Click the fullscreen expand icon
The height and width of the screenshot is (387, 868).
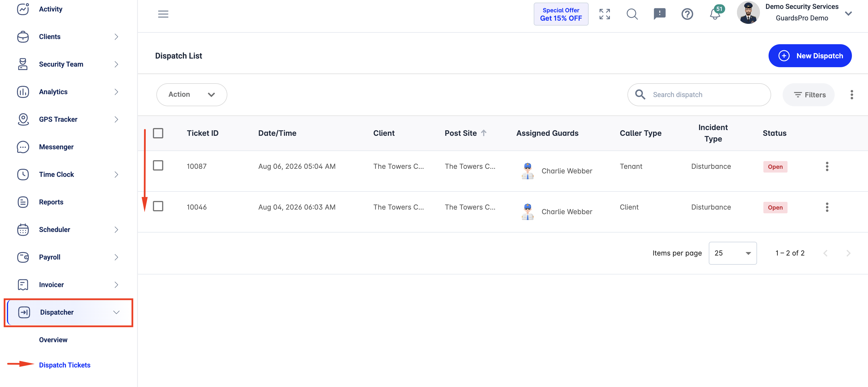(x=604, y=14)
